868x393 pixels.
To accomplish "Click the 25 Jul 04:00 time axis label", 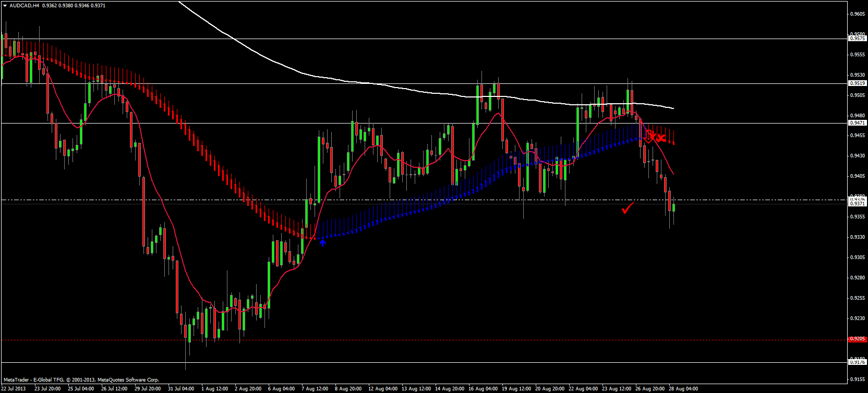I will (x=81, y=389).
